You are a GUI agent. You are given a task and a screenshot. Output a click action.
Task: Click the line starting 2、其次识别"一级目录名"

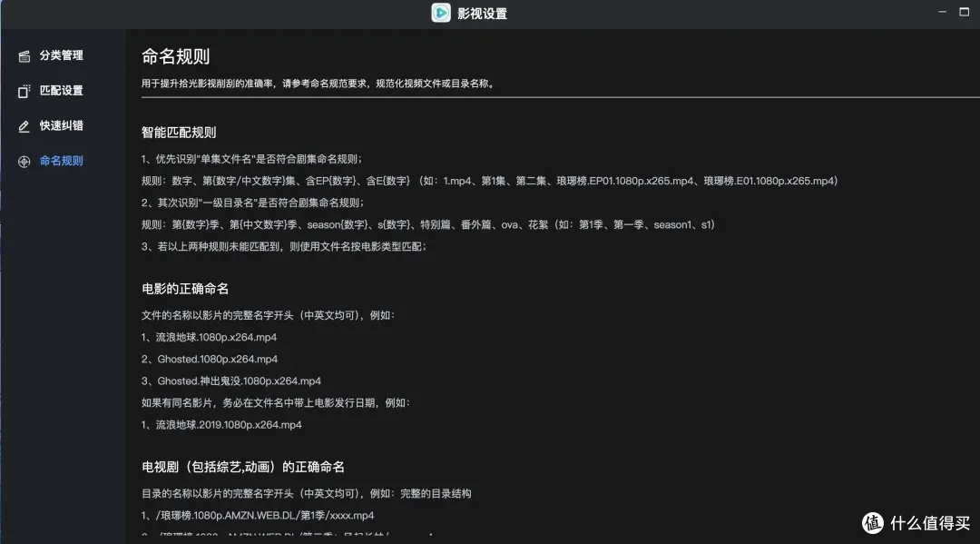coord(252,203)
